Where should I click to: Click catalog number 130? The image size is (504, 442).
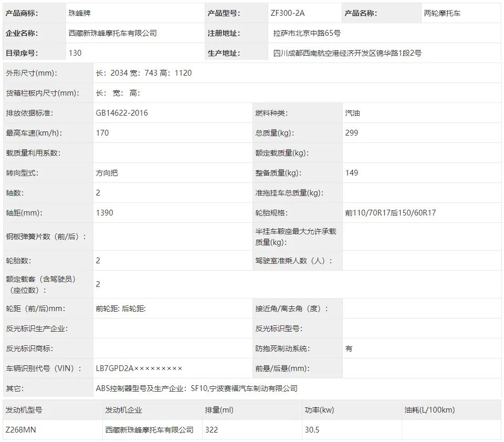(x=75, y=53)
